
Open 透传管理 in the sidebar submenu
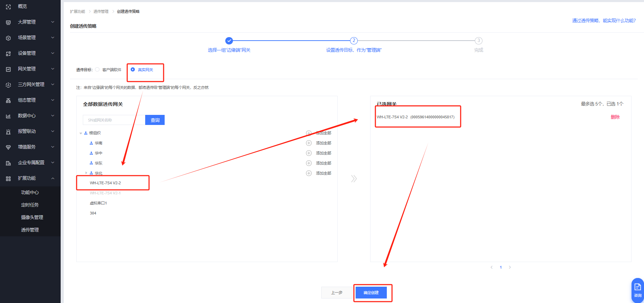(30, 230)
